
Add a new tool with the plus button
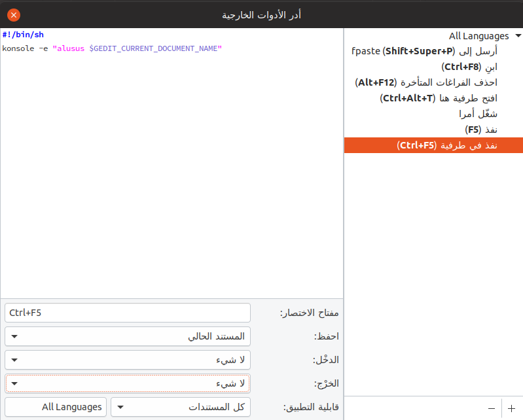(512, 408)
